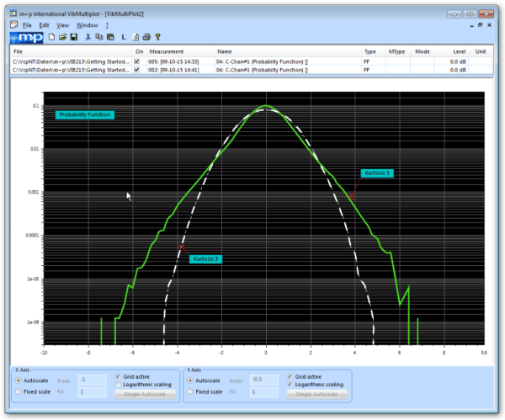Cut with the scissors icon
This screenshot has width=505, height=420.
pyautogui.click(x=88, y=37)
